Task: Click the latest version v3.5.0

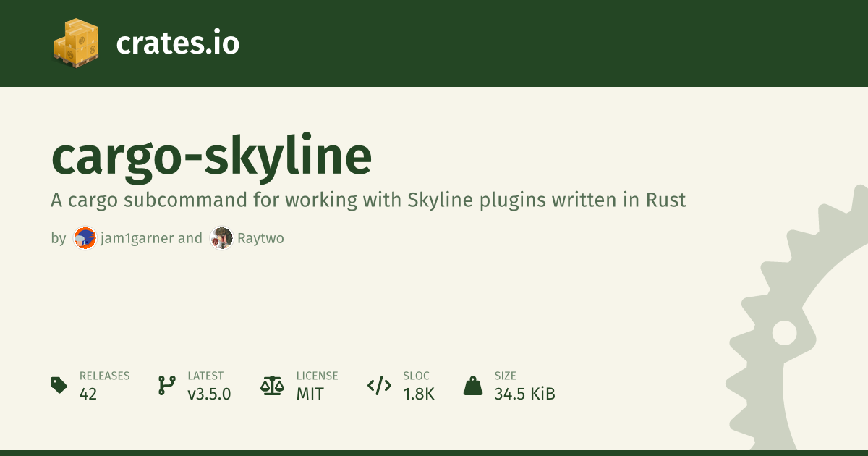Action: [x=209, y=394]
